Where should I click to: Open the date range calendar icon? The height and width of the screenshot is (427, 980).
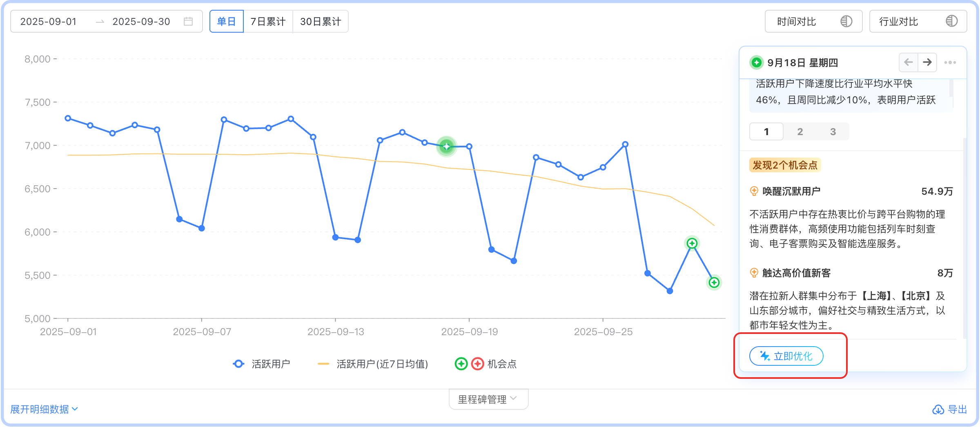point(188,22)
